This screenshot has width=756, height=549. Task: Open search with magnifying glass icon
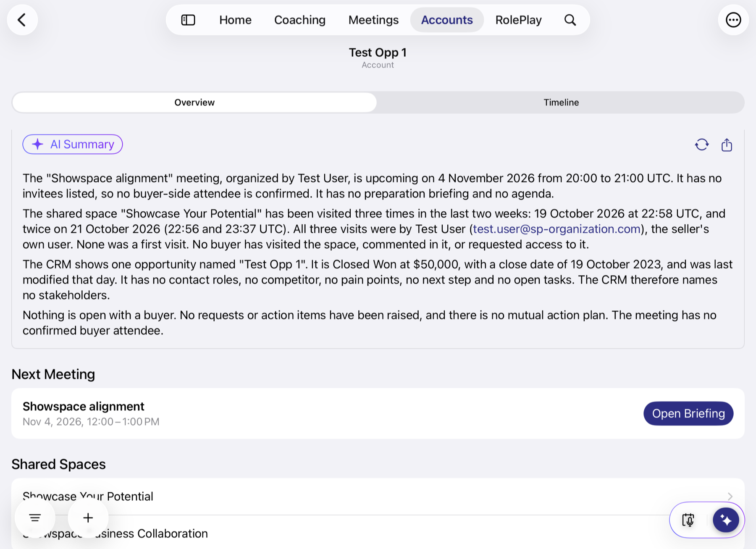point(570,20)
